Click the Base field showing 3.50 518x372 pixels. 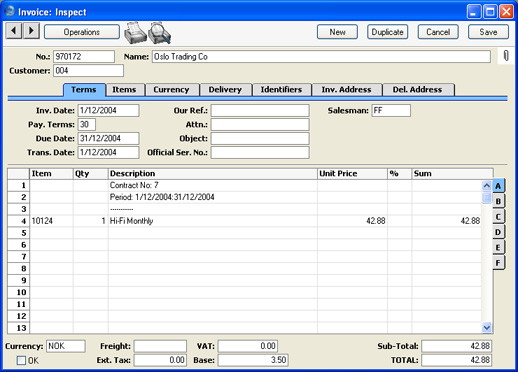(x=253, y=360)
